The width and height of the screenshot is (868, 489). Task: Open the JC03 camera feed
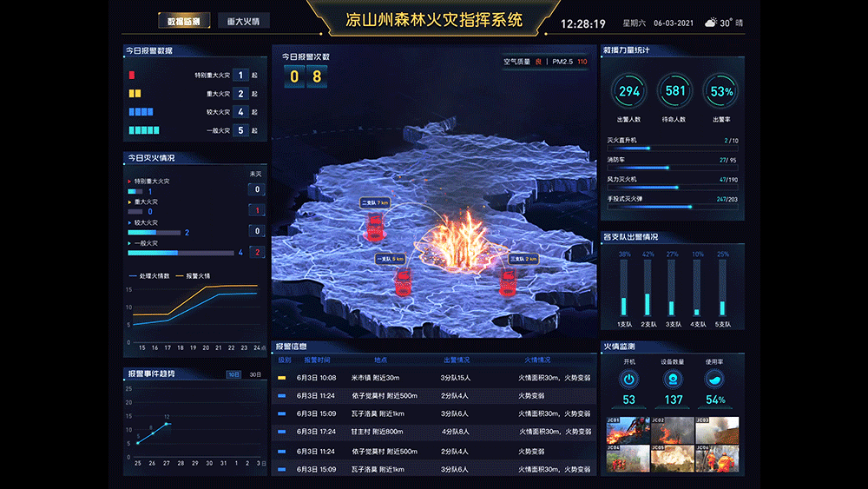coord(717,431)
